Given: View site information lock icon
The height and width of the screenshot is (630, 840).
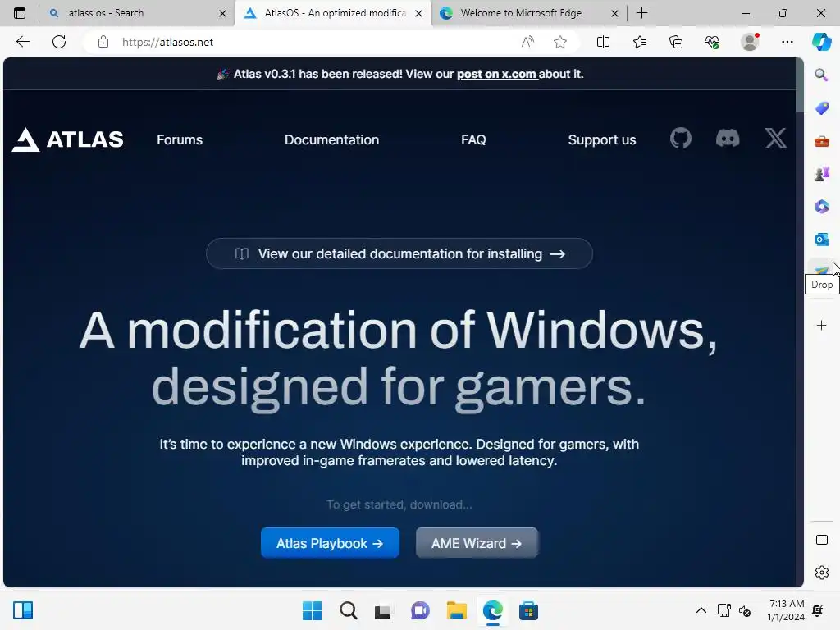Looking at the screenshot, I should (x=103, y=42).
